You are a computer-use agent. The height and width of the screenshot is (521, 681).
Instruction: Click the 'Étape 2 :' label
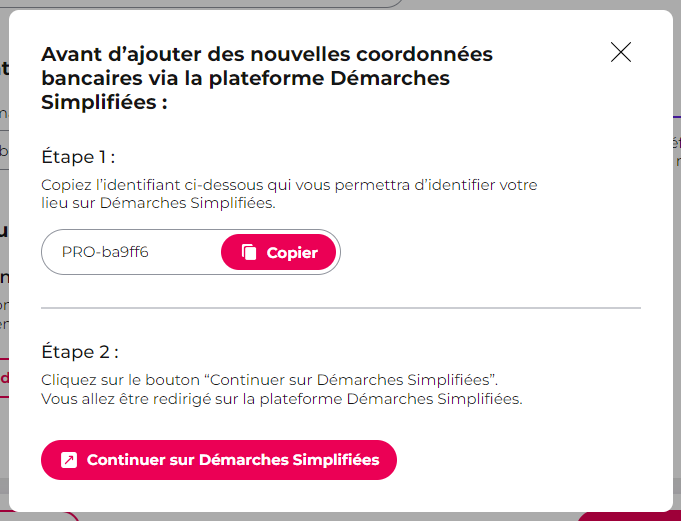(x=80, y=351)
